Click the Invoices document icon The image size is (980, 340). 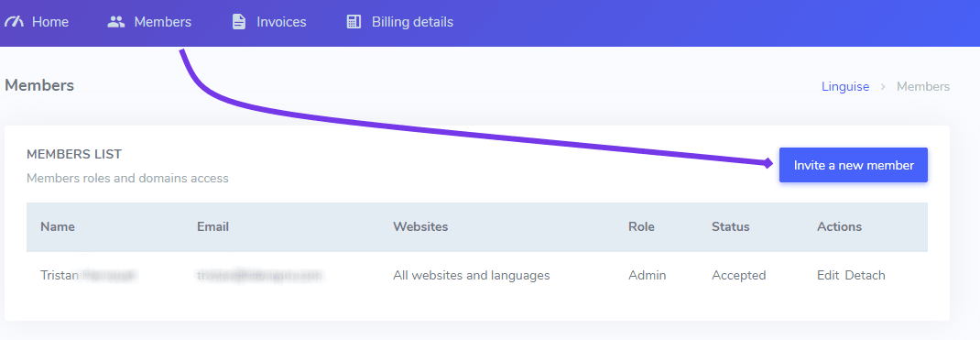(239, 22)
